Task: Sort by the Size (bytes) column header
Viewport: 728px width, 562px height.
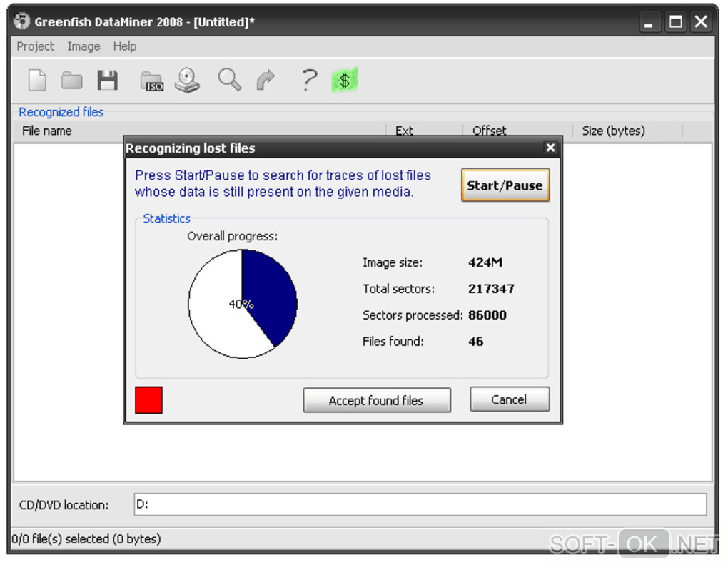Action: (x=627, y=131)
